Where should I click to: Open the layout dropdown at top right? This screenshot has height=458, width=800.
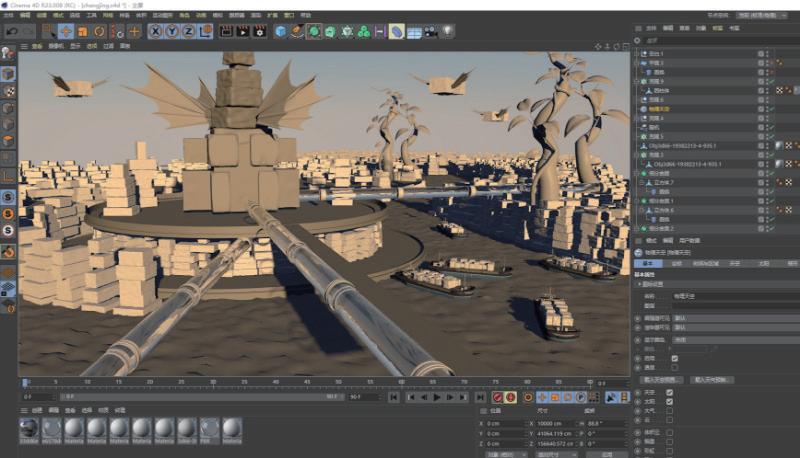761,16
